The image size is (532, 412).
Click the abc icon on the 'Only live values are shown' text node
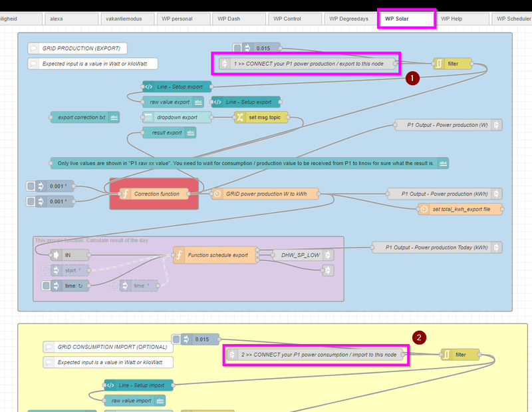point(443,163)
